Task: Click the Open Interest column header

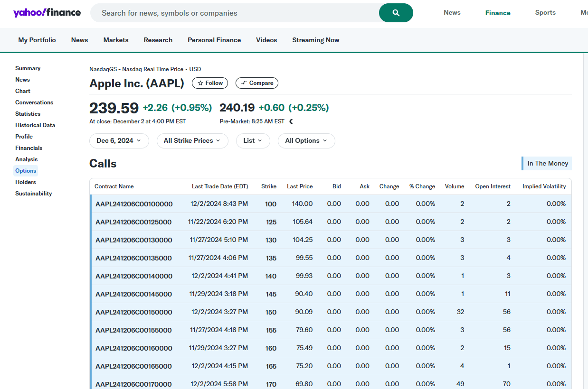Action: (493, 186)
